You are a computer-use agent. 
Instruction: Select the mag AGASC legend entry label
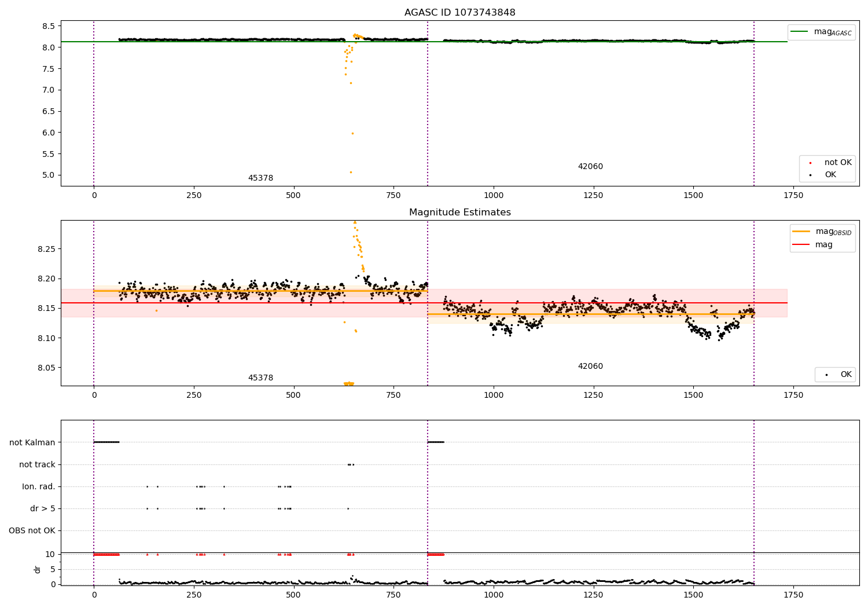(x=833, y=32)
